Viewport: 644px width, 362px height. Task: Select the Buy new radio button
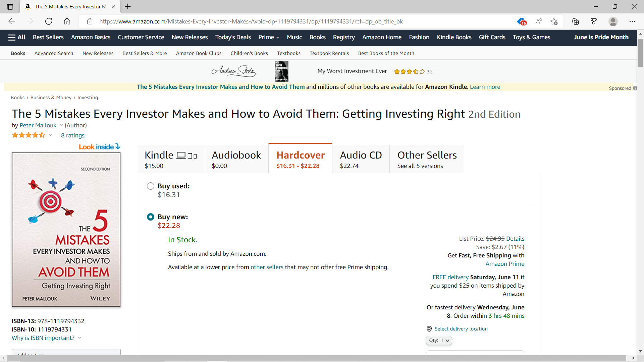[151, 217]
